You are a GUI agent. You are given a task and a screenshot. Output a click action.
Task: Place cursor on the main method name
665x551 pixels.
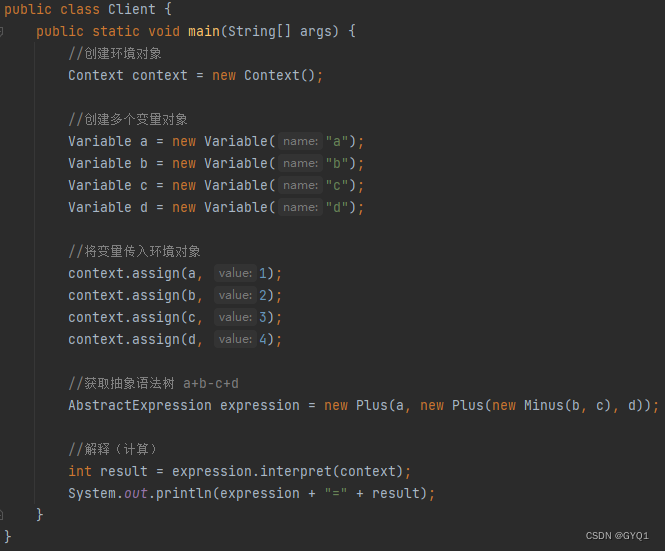click(x=204, y=31)
